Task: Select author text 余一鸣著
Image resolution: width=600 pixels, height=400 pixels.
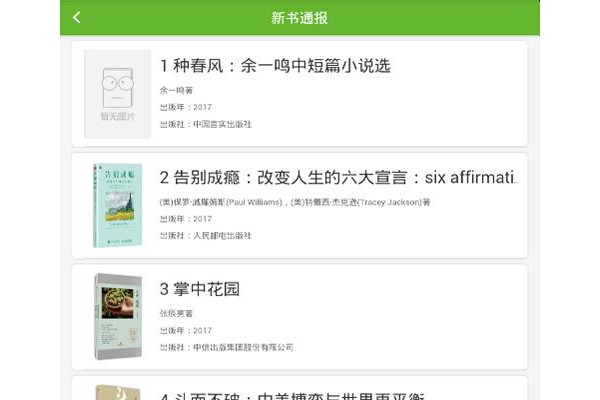Action: pyautogui.click(x=176, y=91)
